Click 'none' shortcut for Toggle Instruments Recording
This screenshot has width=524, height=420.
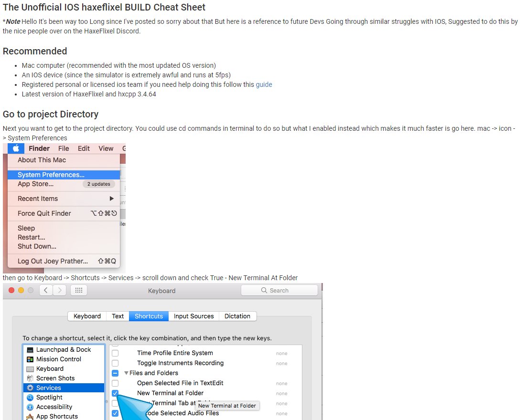coord(281,363)
